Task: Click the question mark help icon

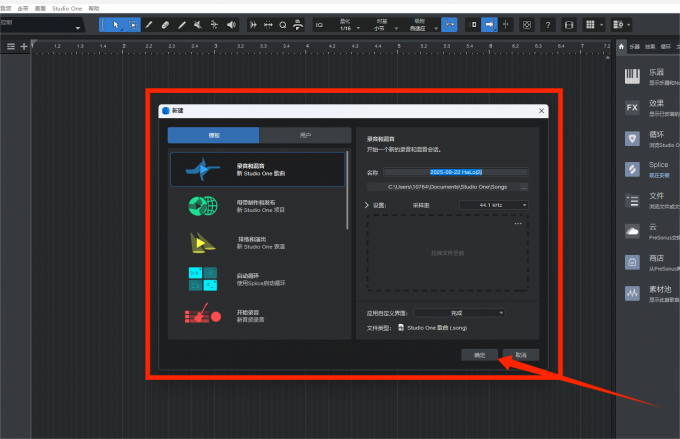Action: pos(547,24)
